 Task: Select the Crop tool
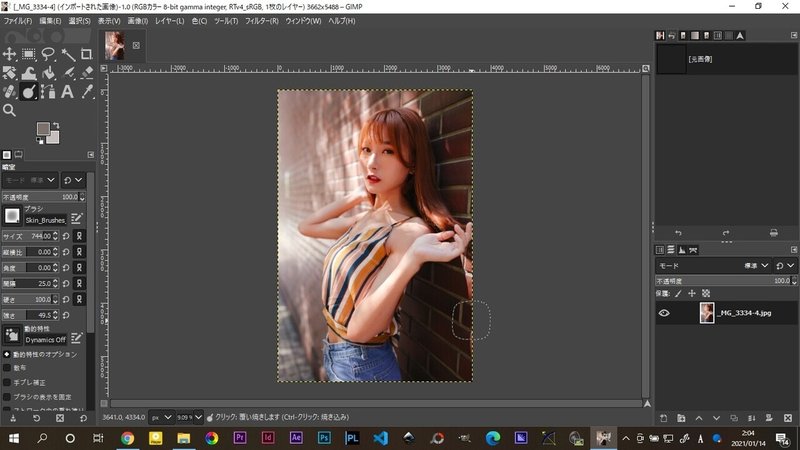(87, 54)
